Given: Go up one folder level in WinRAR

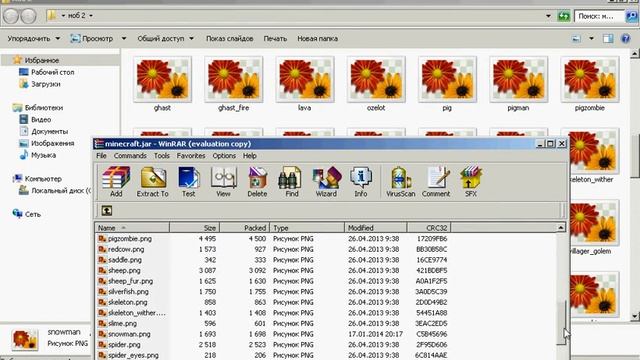Looking at the screenshot, I should [x=107, y=211].
